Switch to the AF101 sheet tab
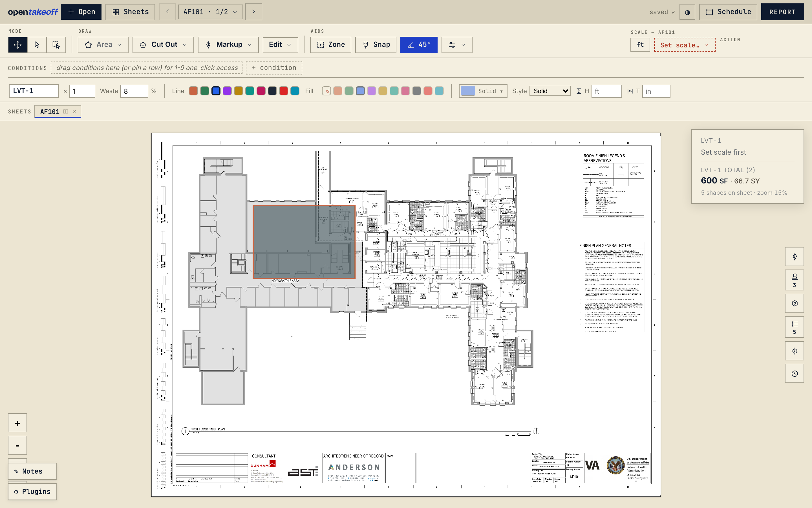This screenshot has width=812, height=508. [x=50, y=111]
